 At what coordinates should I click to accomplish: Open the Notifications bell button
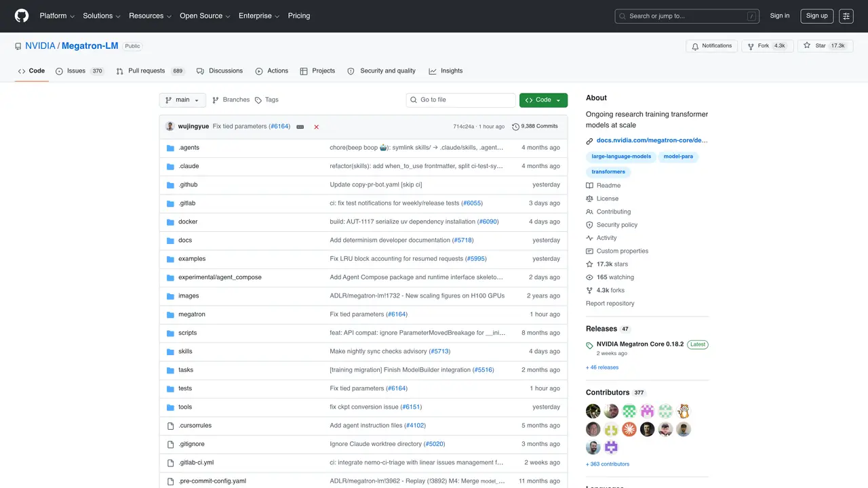[x=711, y=46]
